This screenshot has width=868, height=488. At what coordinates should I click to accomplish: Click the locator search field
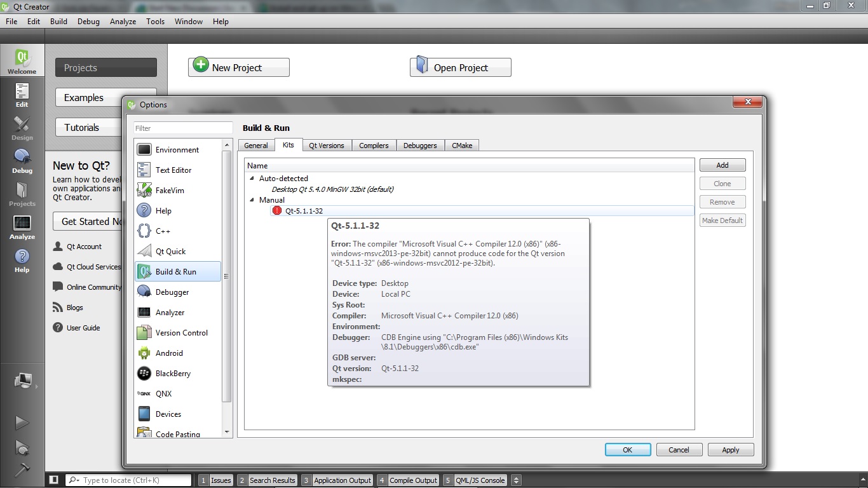(x=128, y=480)
